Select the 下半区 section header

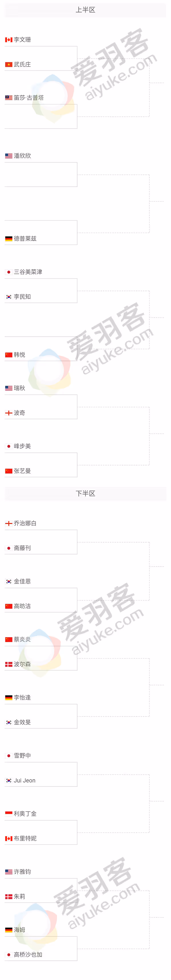[x=85, y=494]
